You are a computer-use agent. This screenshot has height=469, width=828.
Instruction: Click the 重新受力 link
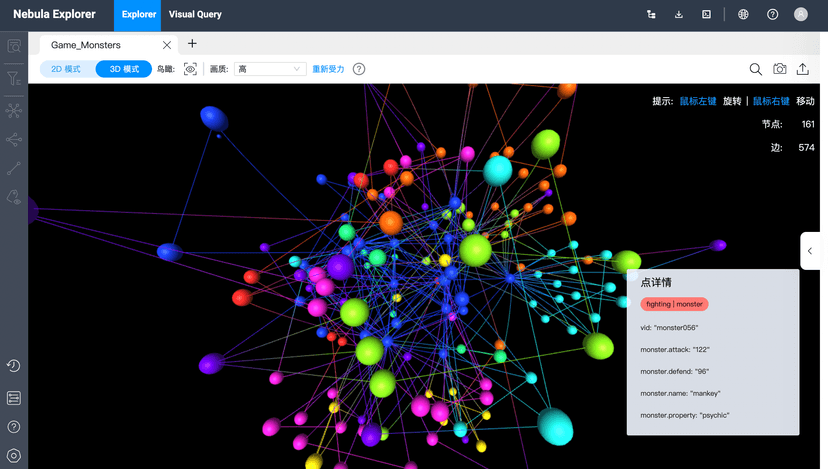pyautogui.click(x=328, y=69)
